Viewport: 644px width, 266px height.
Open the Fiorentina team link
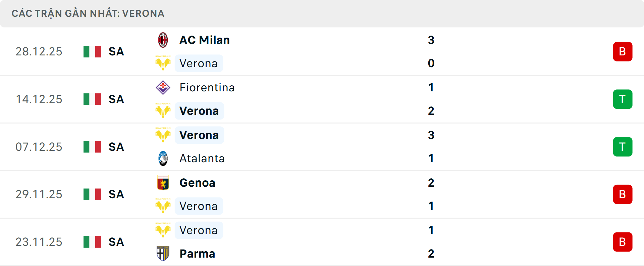coord(207,88)
